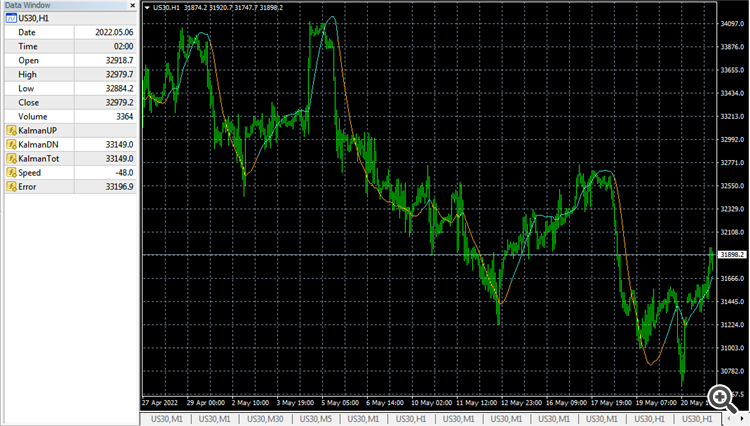The height and width of the screenshot is (426, 750).
Task: Click the chart OHLC header text US30,H1
Action: pos(166,8)
